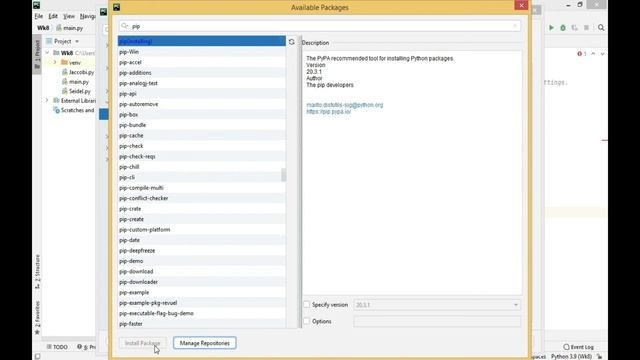Select pip-faster in package list
Viewport: 640px width, 360px height.
tap(202, 324)
